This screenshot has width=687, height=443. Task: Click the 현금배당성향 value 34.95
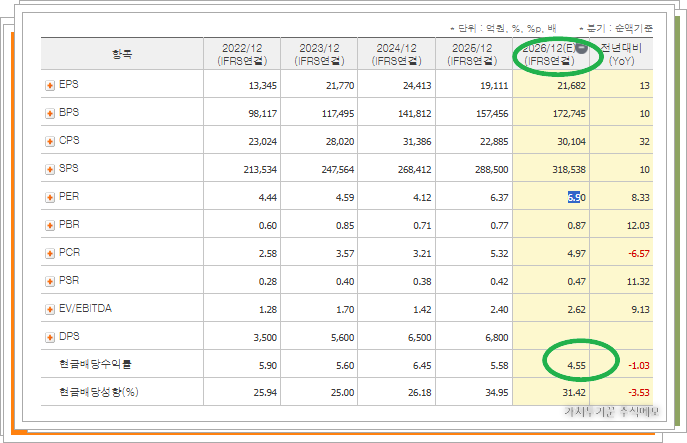pos(497,393)
